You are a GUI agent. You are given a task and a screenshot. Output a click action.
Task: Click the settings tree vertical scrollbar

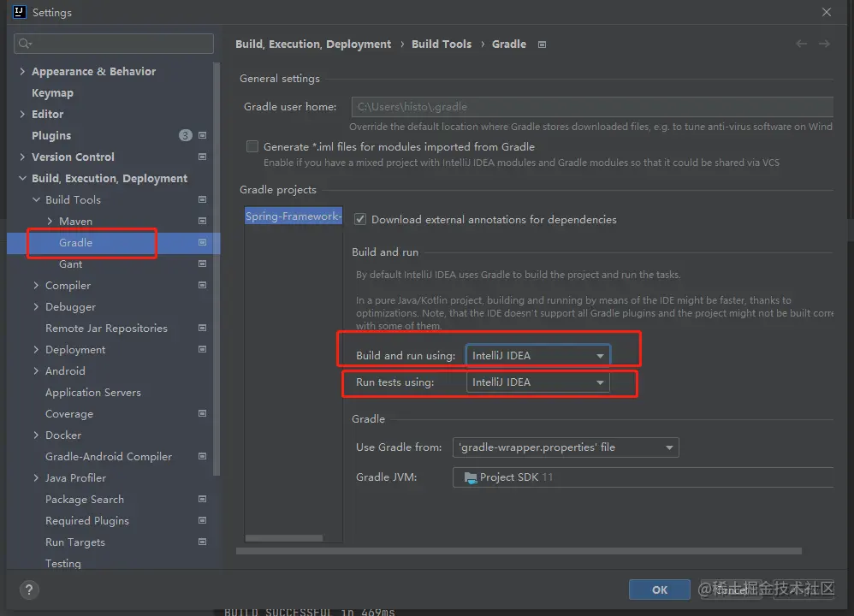pyautogui.click(x=216, y=269)
